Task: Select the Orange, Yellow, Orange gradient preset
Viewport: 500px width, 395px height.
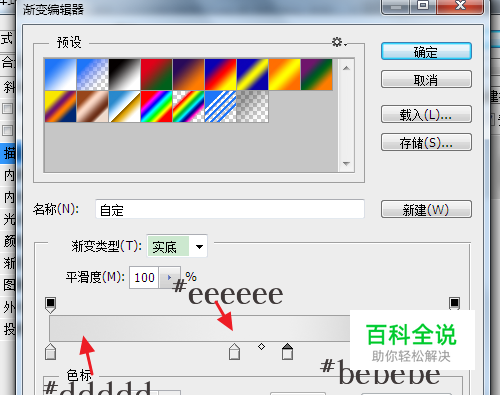Action: pos(284,75)
